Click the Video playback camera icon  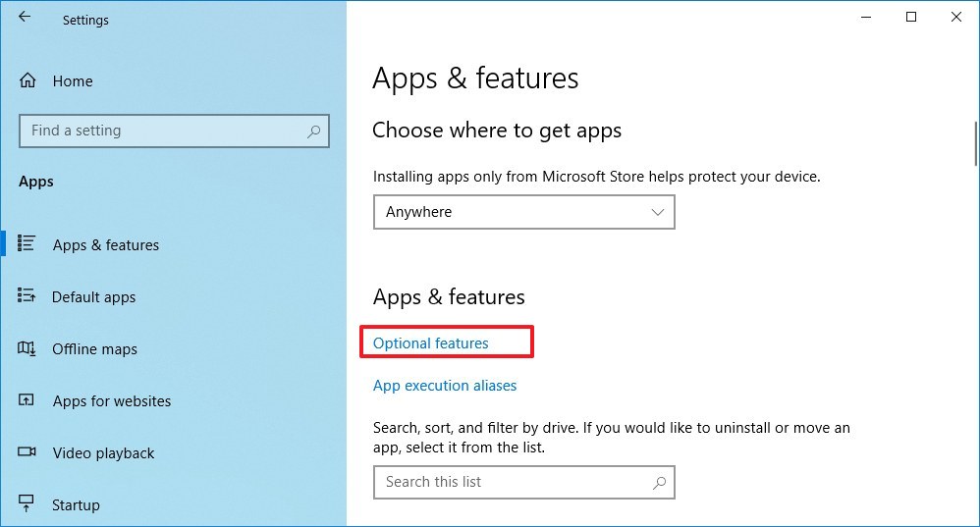(x=27, y=452)
